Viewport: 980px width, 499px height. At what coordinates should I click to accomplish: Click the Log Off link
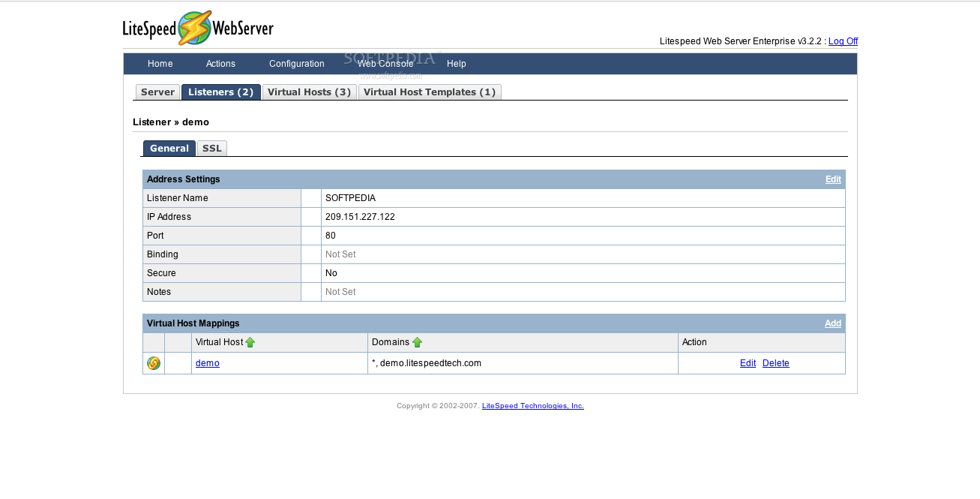pyautogui.click(x=843, y=41)
